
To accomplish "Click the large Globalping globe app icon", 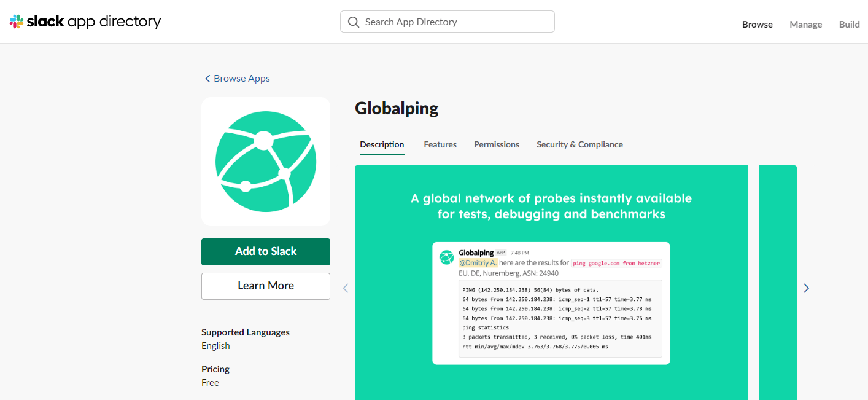I will [x=266, y=162].
